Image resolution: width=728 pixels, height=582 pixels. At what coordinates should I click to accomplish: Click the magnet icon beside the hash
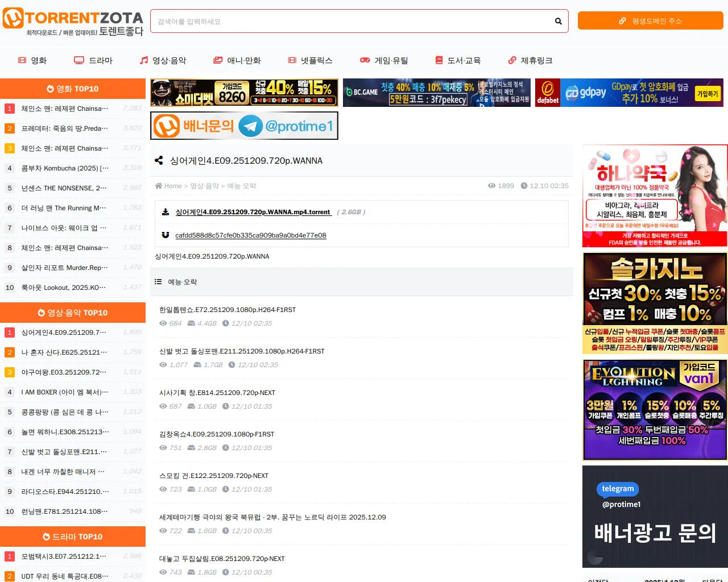click(x=166, y=235)
